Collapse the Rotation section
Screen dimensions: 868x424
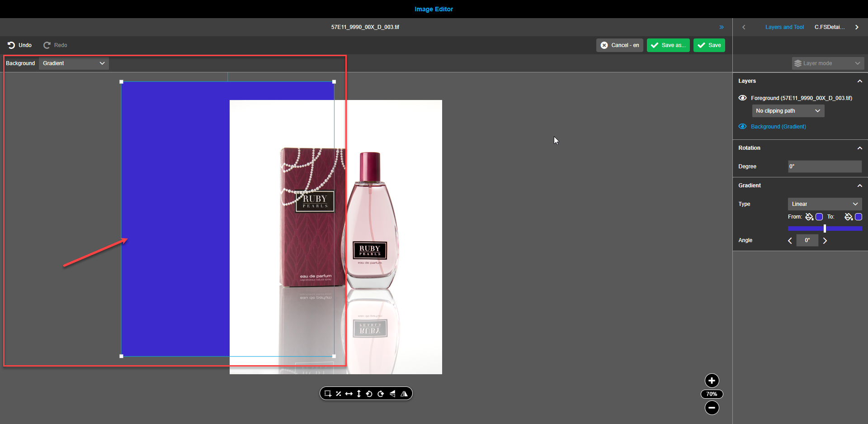859,148
